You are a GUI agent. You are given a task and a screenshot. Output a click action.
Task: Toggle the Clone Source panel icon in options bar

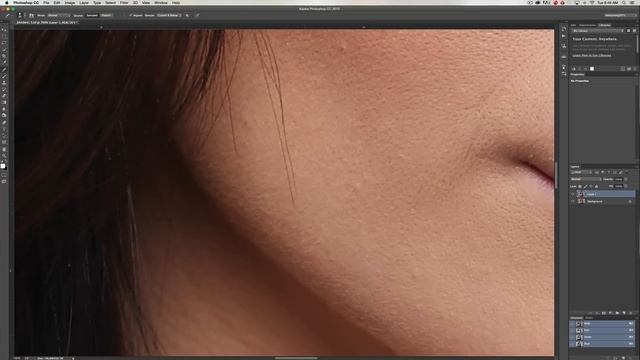pos(31,16)
